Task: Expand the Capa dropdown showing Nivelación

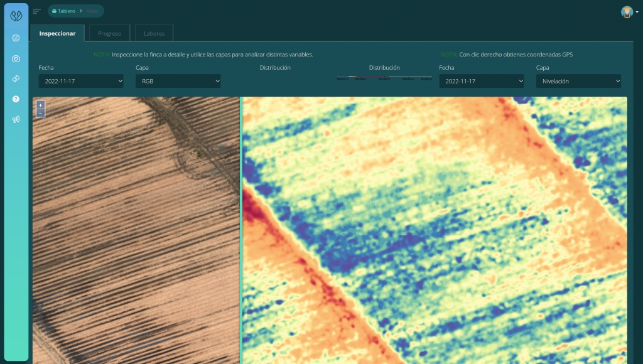Action: tap(578, 81)
